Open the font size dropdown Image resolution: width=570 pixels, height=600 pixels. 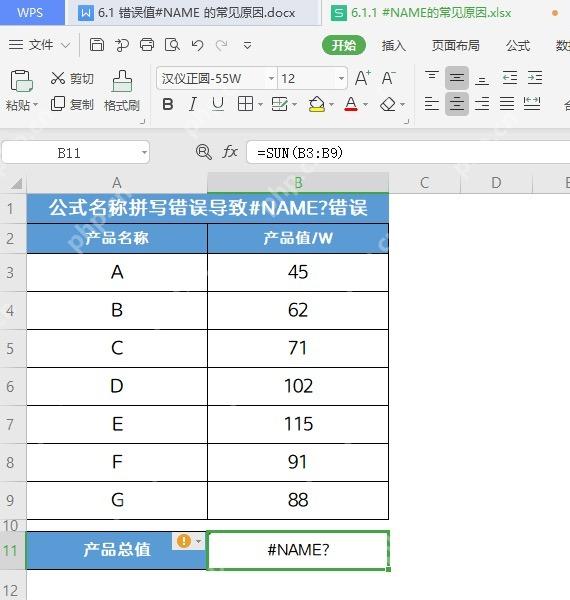point(341,78)
